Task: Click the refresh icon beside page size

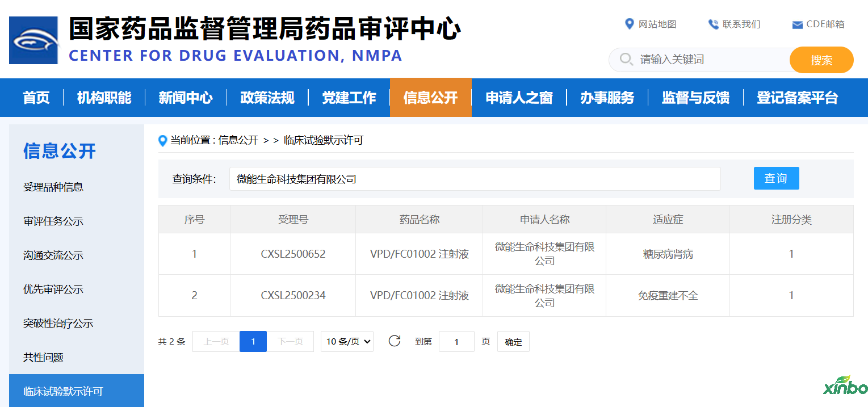Action: tap(395, 341)
